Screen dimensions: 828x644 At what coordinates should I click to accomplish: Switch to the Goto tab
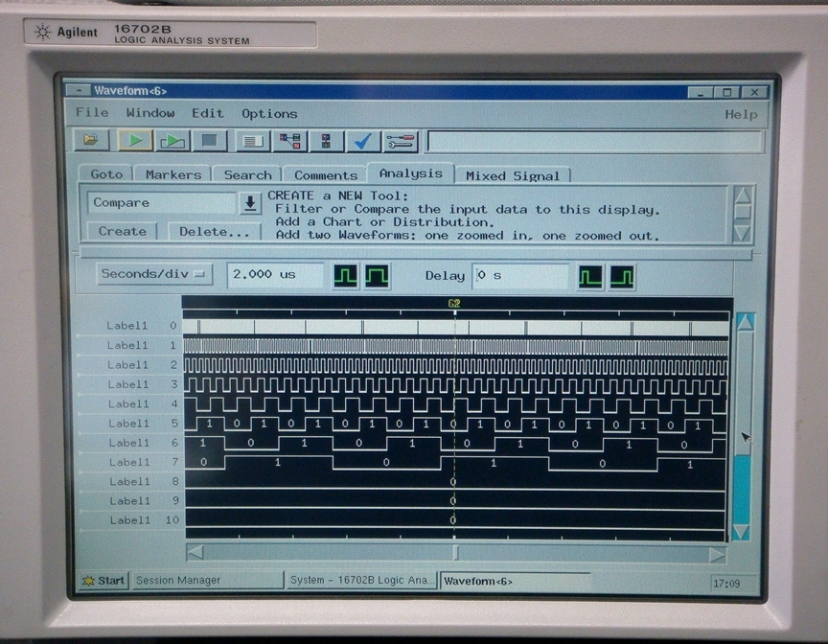click(106, 174)
